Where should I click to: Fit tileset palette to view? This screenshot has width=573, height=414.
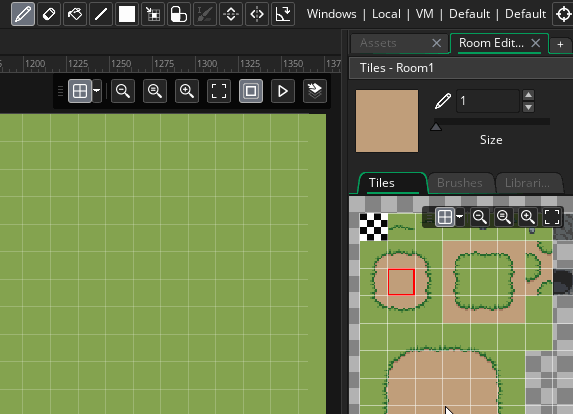552,217
